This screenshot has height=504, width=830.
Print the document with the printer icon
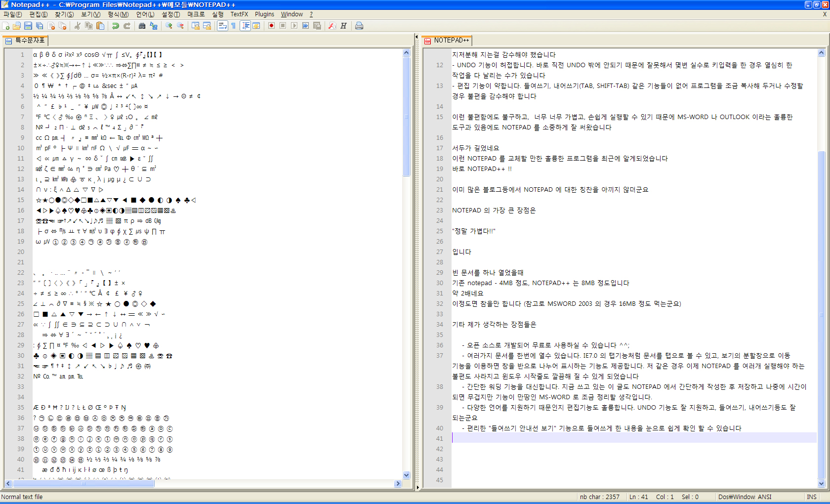[x=359, y=26]
